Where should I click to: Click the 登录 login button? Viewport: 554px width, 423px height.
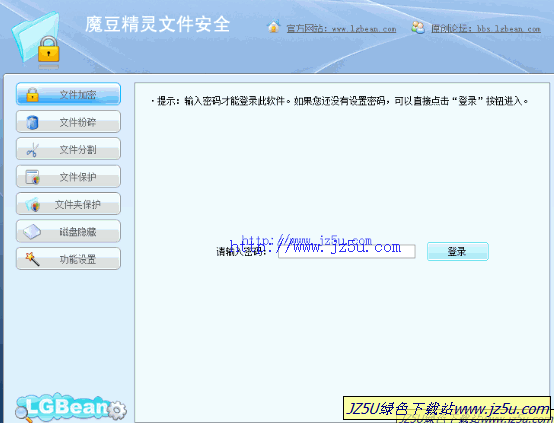point(458,252)
